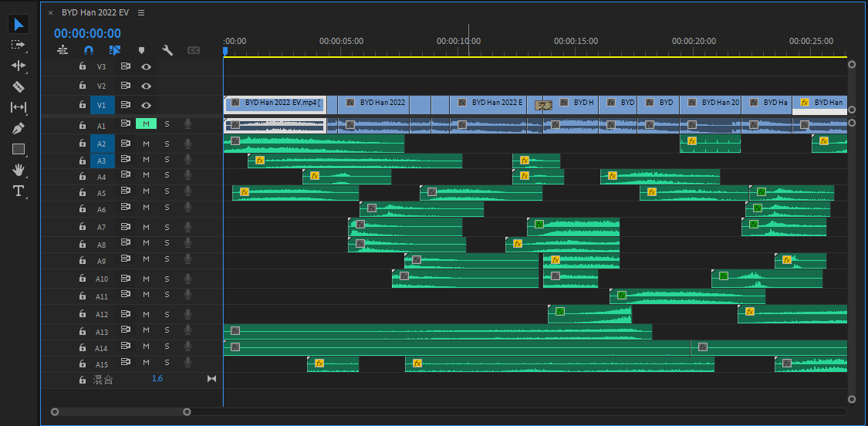
Task: Toggle insert sequences as nests icon
Action: click(62, 50)
